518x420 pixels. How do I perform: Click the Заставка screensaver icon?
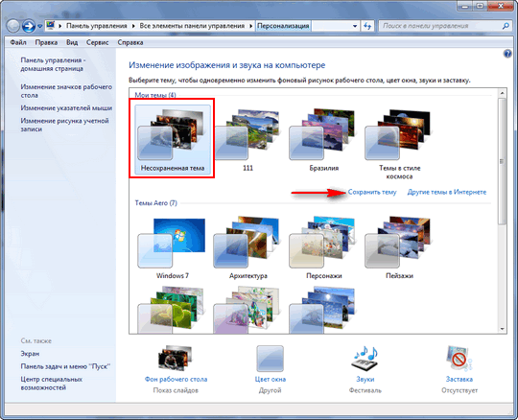tap(459, 359)
